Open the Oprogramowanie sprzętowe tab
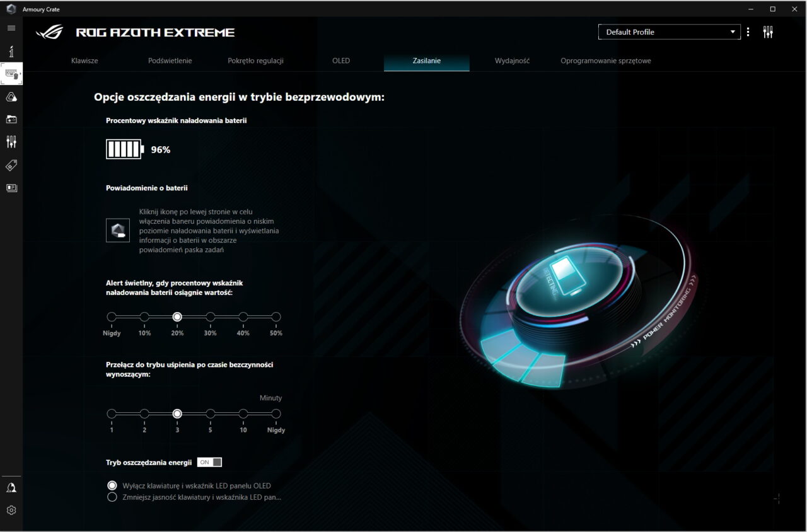 pos(606,61)
